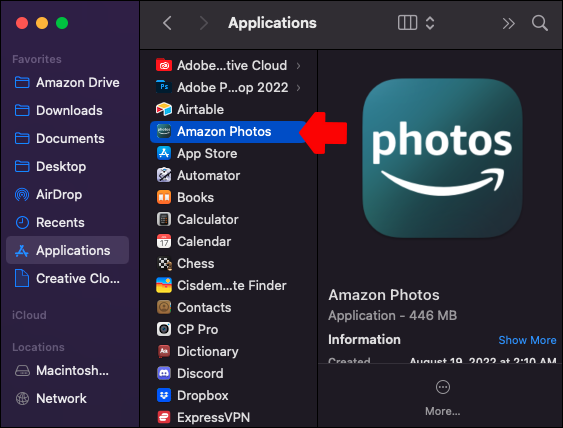Expand the Adobe Creative Cloud folder chevron
Screen dimensions: 563x428
tap(298, 66)
